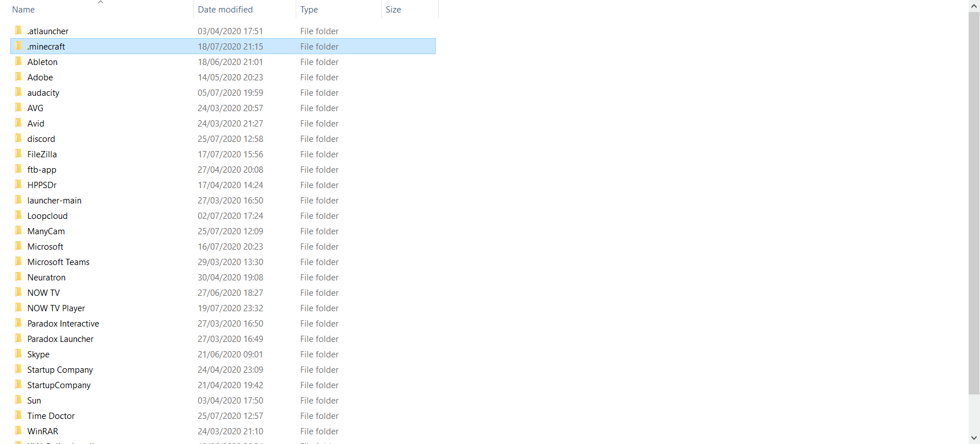Click the WinRAR folder icon

pyautogui.click(x=18, y=430)
